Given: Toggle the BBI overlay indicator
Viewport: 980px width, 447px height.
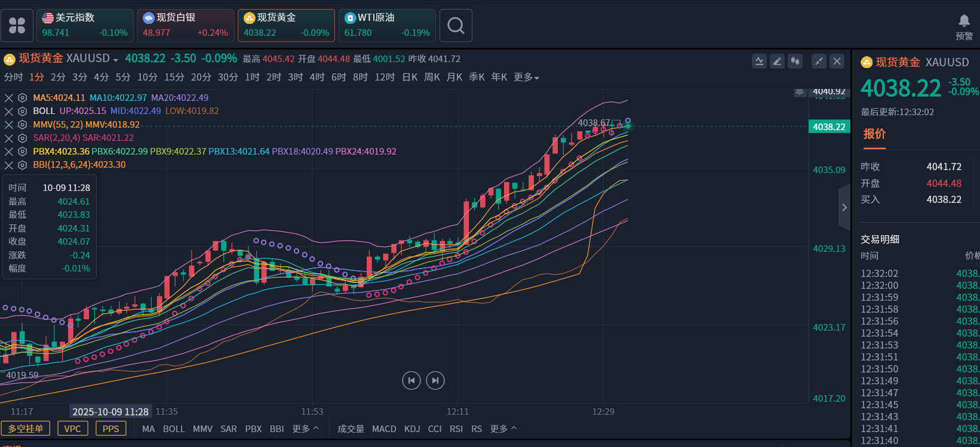Looking at the screenshot, I should click(277, 429).
